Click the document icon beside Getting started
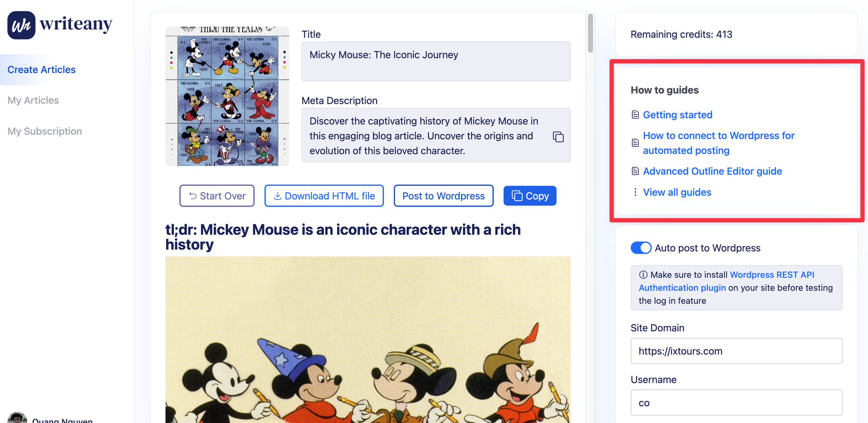Viewport: 868px width, 423px height. pos(635,115)
